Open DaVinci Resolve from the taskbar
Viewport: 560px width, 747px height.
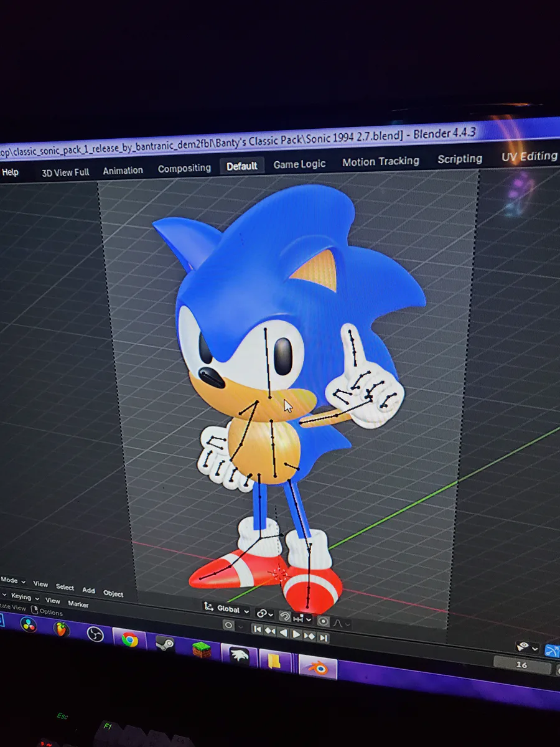(27, 624)
